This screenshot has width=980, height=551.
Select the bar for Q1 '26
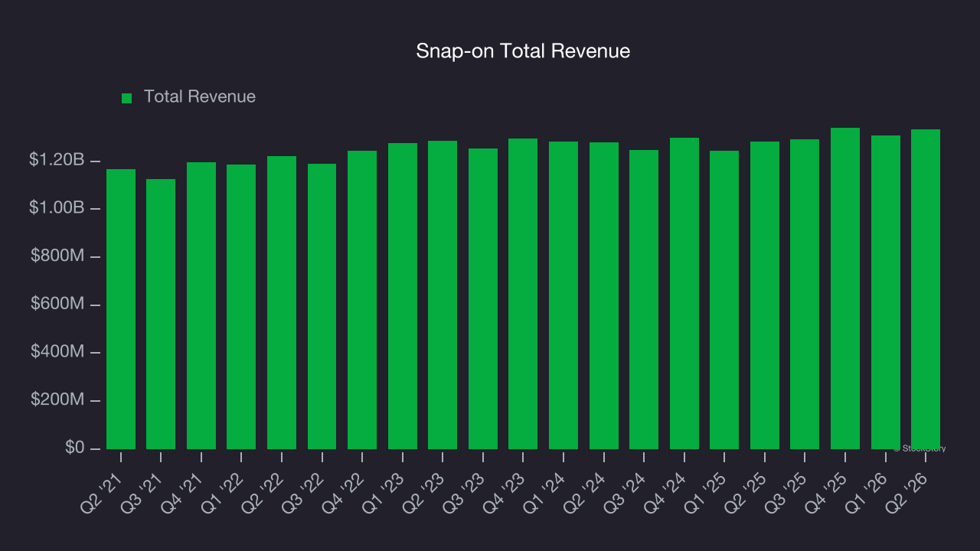pos(886,292)
